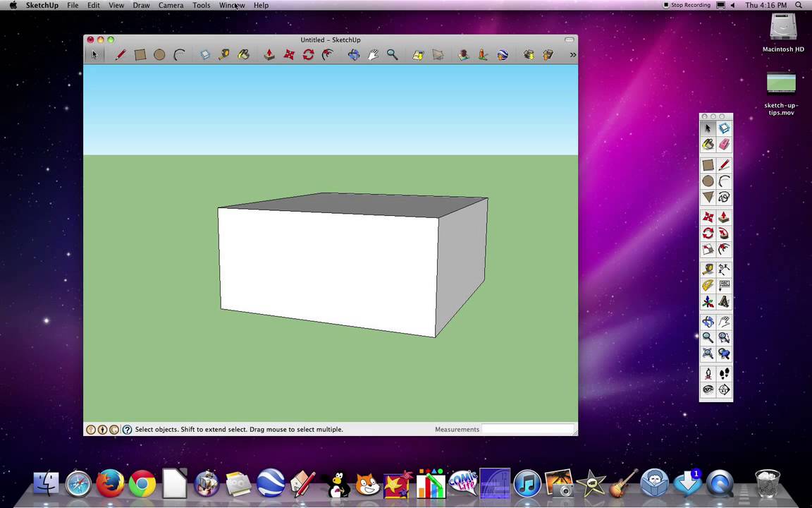The height and width of the screenshot is (508, 812).
Task: Pick the 3D Text tool in palette
Action: (x=724, y=301)
